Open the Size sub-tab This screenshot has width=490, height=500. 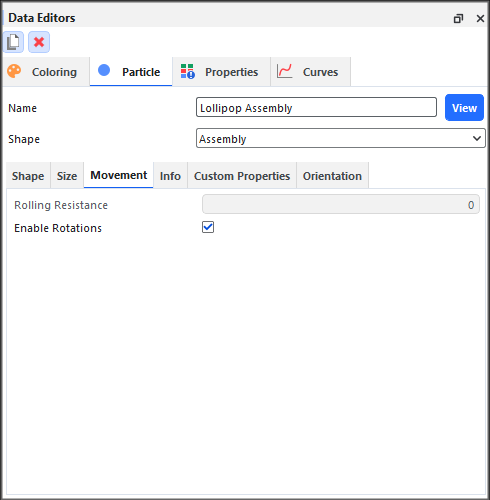point(67,176)
